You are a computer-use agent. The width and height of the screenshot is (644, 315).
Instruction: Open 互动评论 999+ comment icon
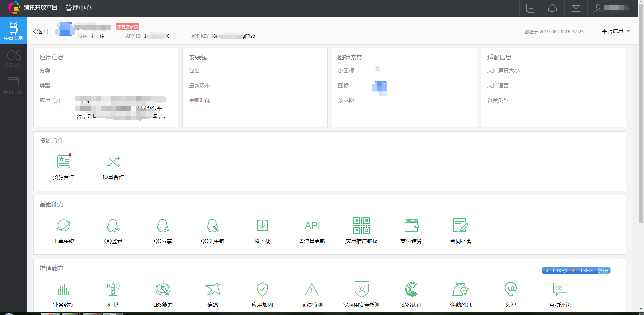[x=560, y=289]
